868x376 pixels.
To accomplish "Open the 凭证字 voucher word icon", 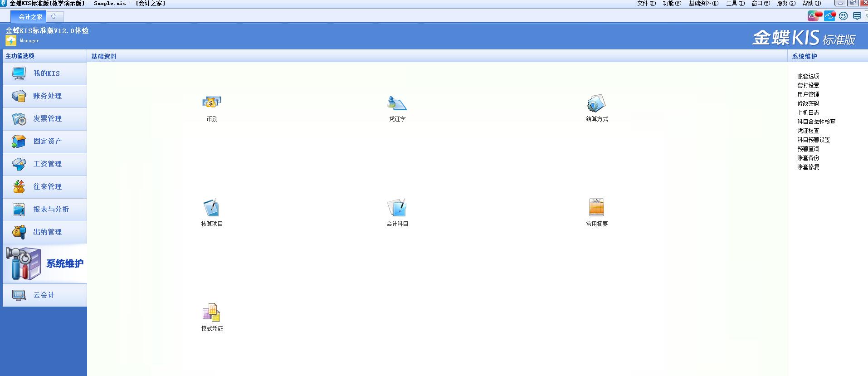I will [x=397, y=103].
